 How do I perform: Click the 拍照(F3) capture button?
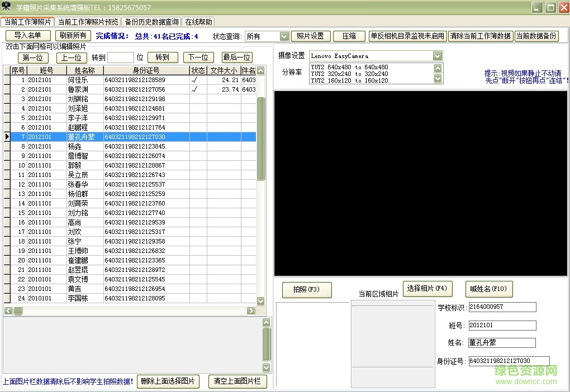(x=306, y=290)
